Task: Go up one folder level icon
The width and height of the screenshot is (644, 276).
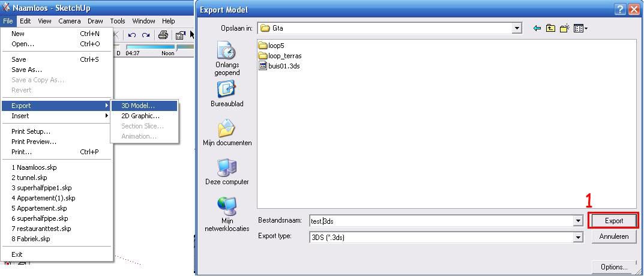Action: (x=550, y=28)
